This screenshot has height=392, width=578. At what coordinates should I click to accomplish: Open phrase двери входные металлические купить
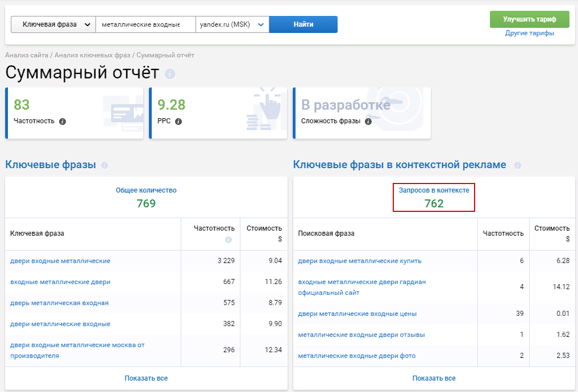click(x=360, y=261)
